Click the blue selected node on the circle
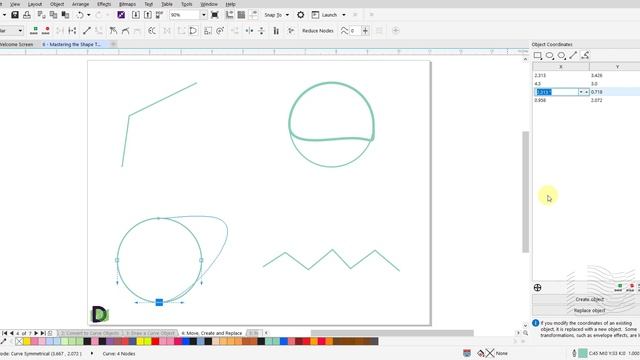 pyautogui.click(x=159, y=302)
